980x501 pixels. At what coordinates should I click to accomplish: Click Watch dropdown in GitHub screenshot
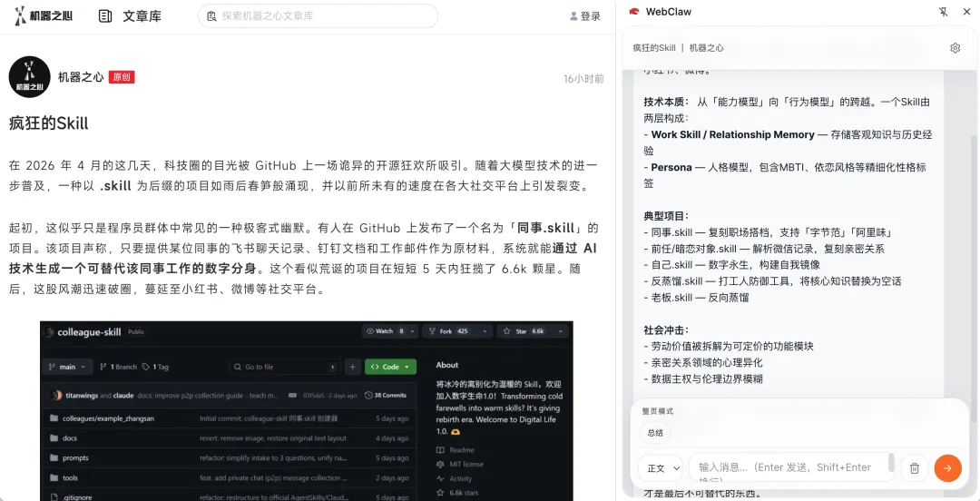(390, 331)
